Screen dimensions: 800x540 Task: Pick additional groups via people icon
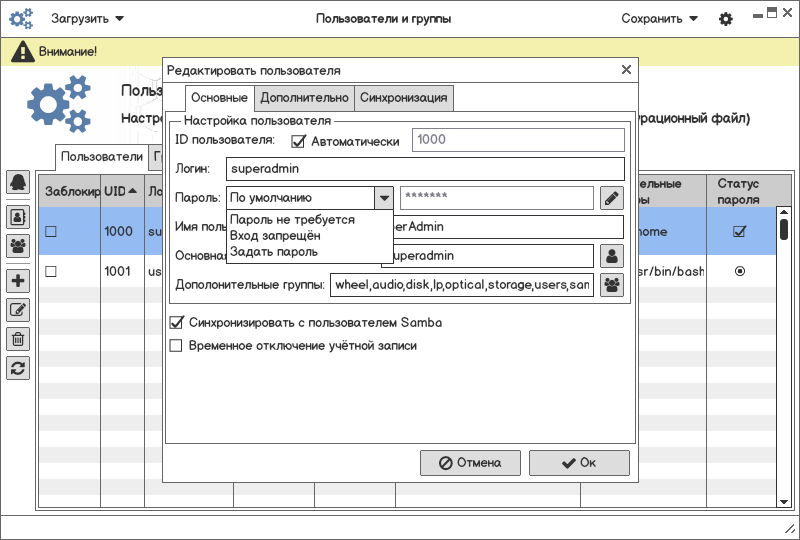tap(612, 285)
